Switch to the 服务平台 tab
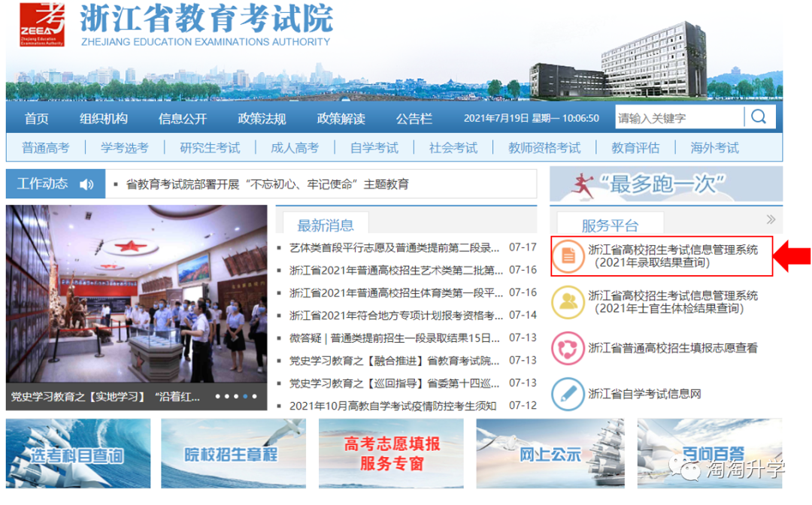Screen dimensions: 812x505 pos(610,225)
